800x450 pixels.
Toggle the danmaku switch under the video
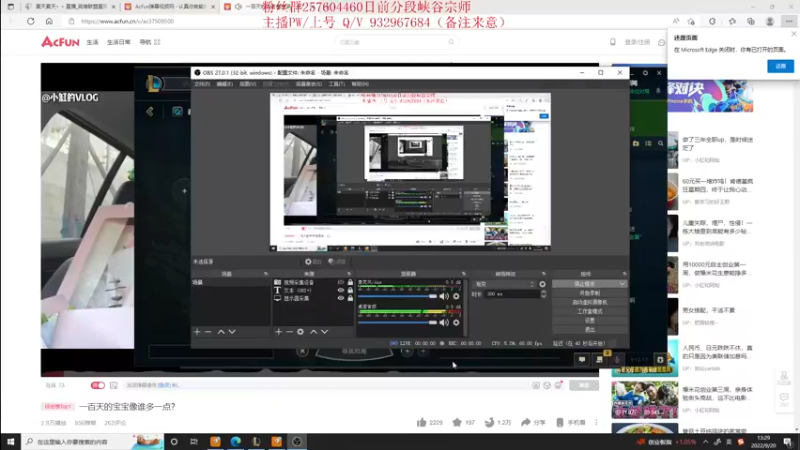pos(97,385)
